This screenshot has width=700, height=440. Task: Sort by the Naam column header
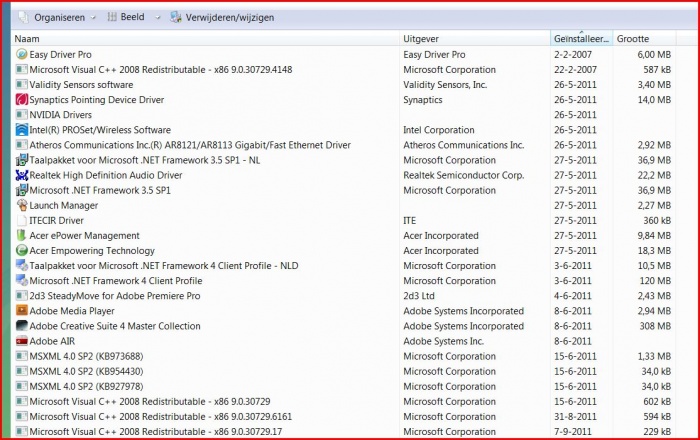(200, 38)
